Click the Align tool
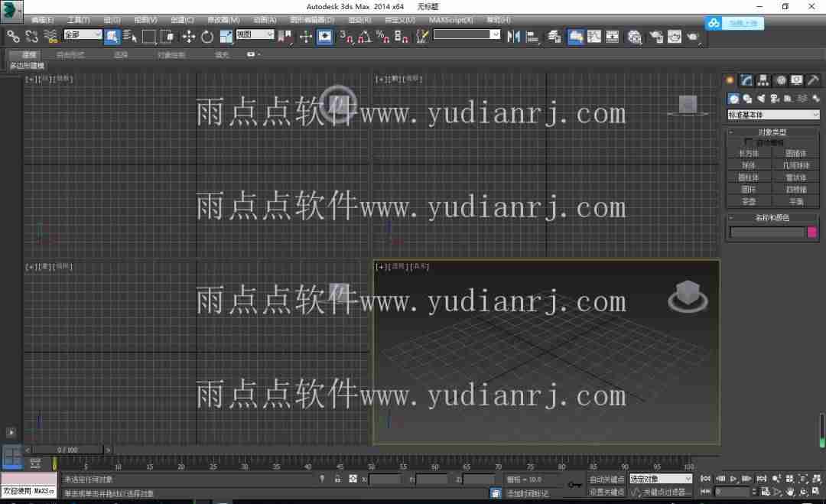The image size is (826, 504). [532, 37]
